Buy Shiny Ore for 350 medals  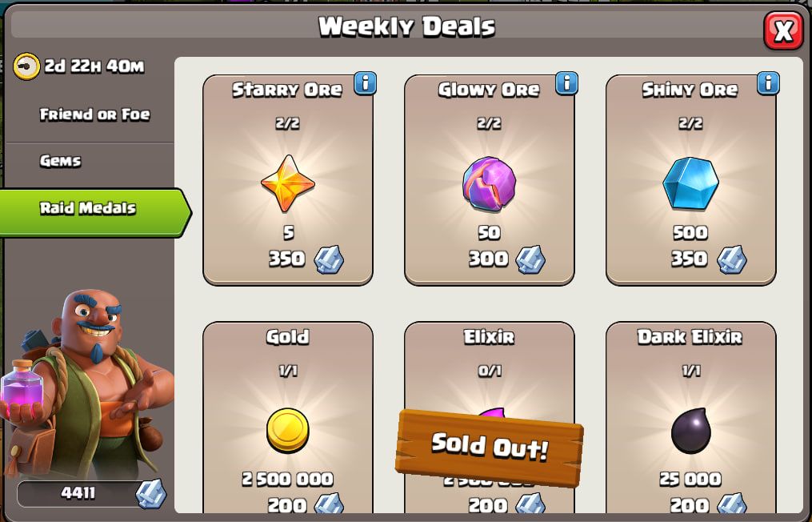[691, 180]
